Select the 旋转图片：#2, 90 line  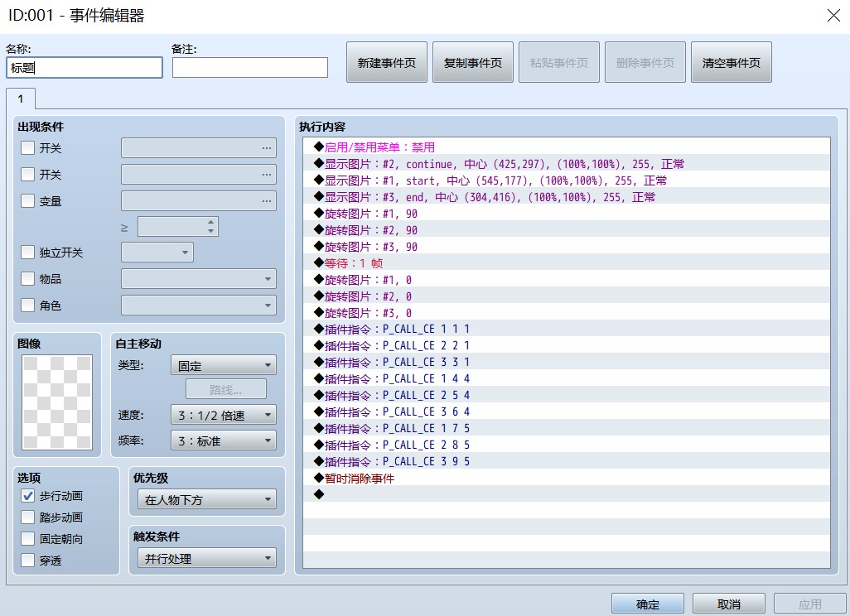tap(567, 229)
